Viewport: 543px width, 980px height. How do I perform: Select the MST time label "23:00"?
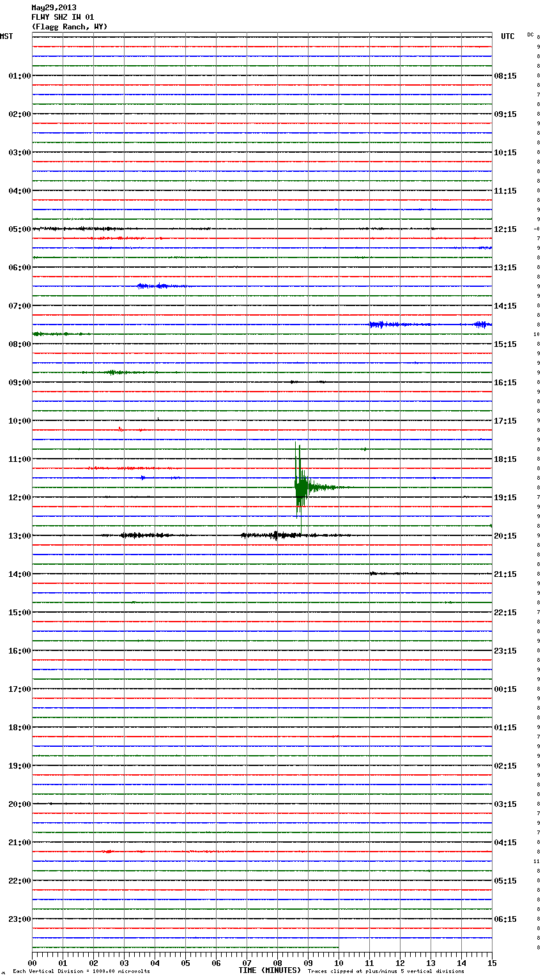pyautogui.click(x=20, y=919)
